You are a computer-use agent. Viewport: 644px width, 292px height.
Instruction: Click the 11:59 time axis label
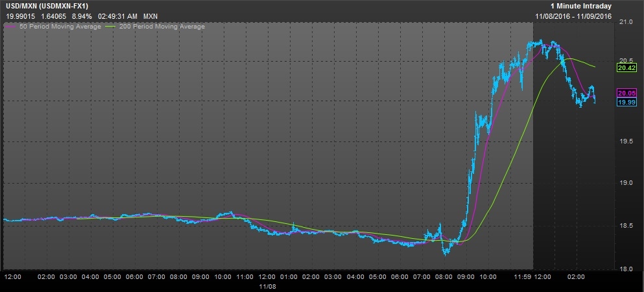[x=523, y=276]
